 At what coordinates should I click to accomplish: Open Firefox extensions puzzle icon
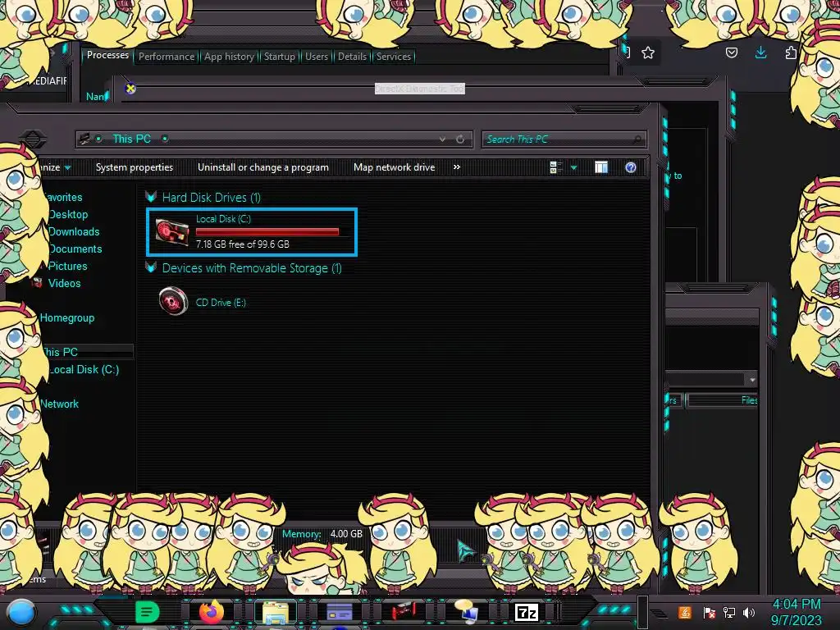[x=791, y=52]
